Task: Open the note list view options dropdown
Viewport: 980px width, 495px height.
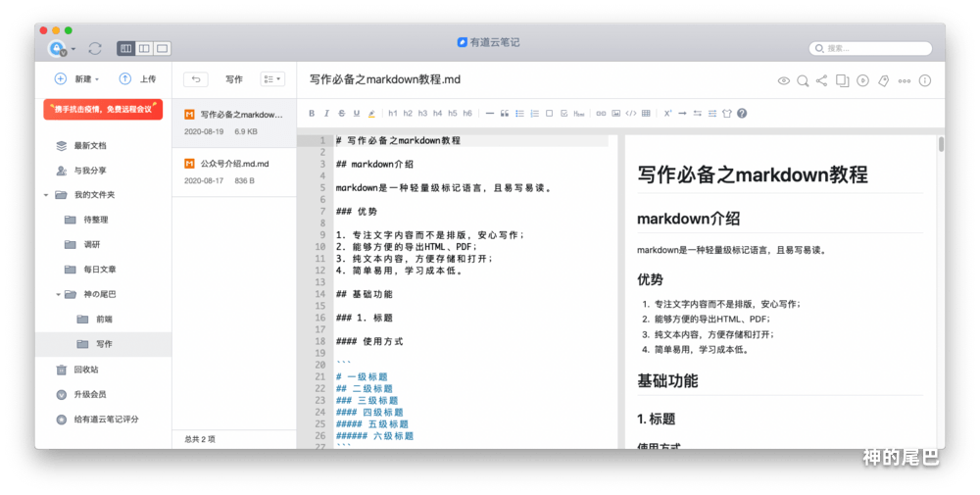Action: (271, 79)
